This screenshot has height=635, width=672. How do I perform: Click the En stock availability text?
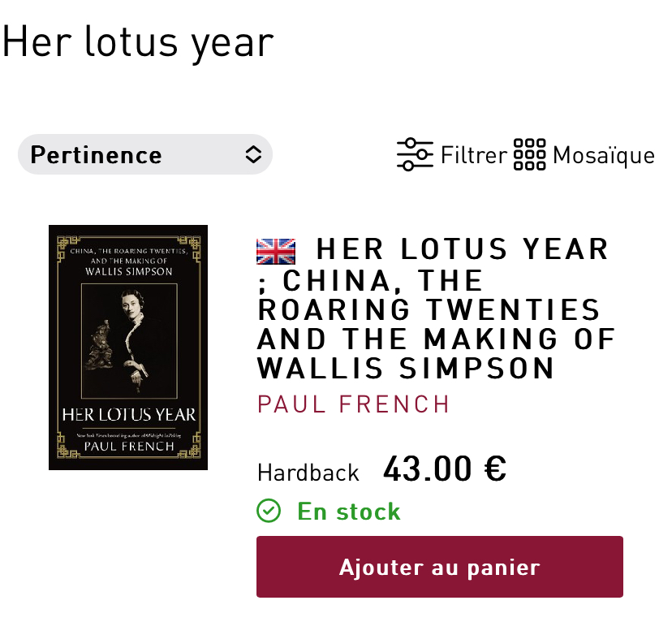tap(349, 511)
